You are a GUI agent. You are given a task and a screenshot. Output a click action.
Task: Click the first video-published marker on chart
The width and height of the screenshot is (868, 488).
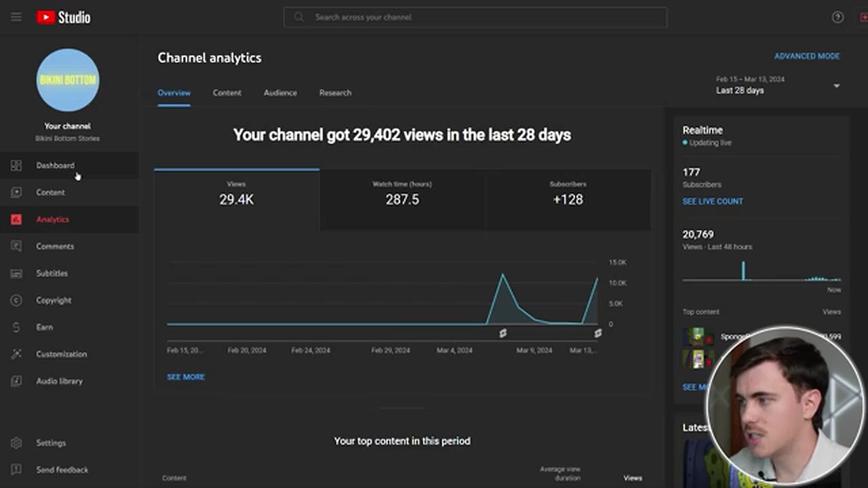[x=503, y=333]
